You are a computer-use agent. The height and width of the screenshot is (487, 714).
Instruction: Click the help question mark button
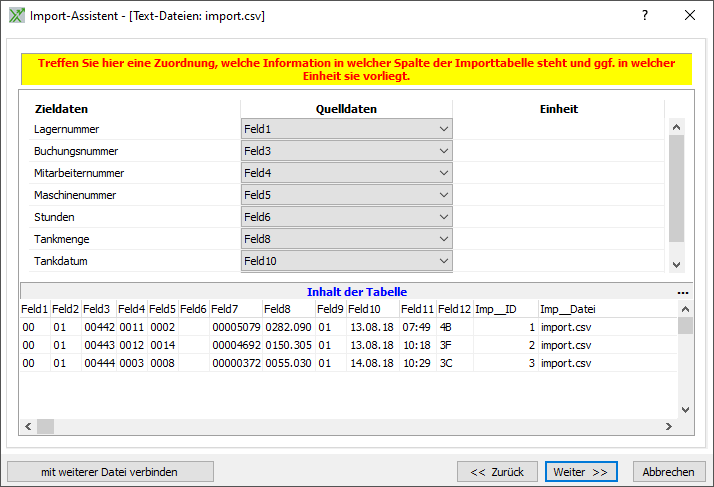tap(644, 16)
